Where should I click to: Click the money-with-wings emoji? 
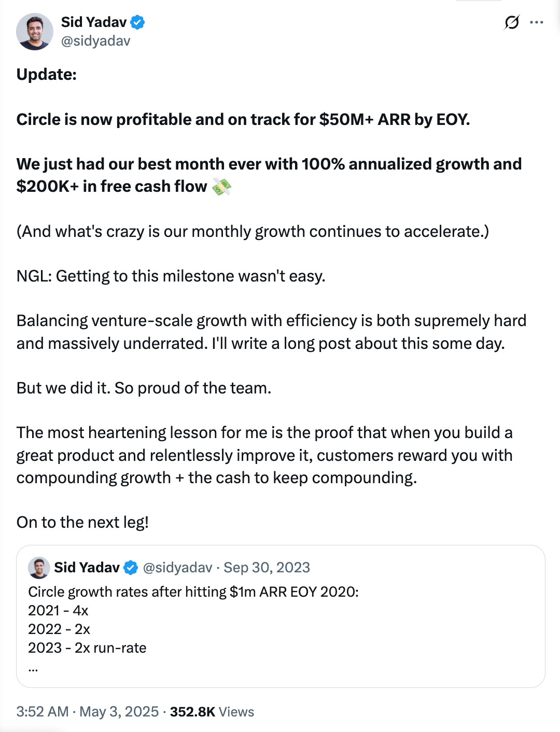click(221, 187)
